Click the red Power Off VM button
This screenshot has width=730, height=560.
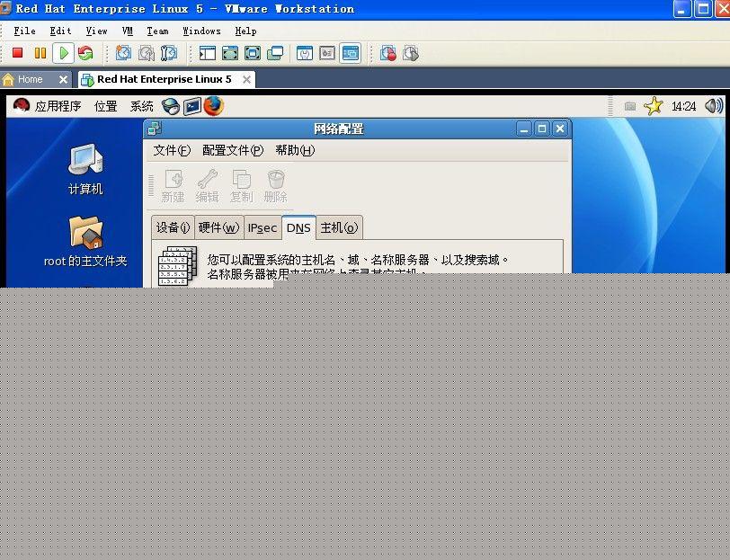(x=18, y=53)
